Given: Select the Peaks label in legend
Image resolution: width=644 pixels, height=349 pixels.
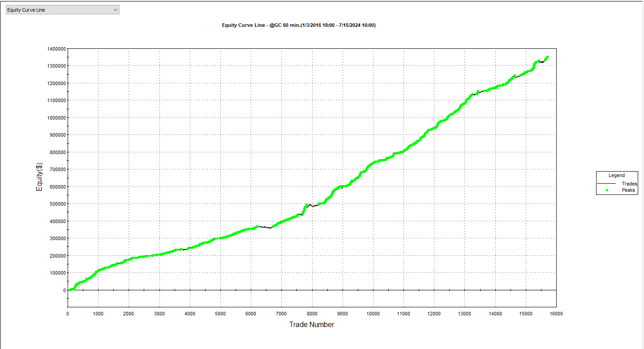Looking at the screenshot, I should (x=628, y=190).
